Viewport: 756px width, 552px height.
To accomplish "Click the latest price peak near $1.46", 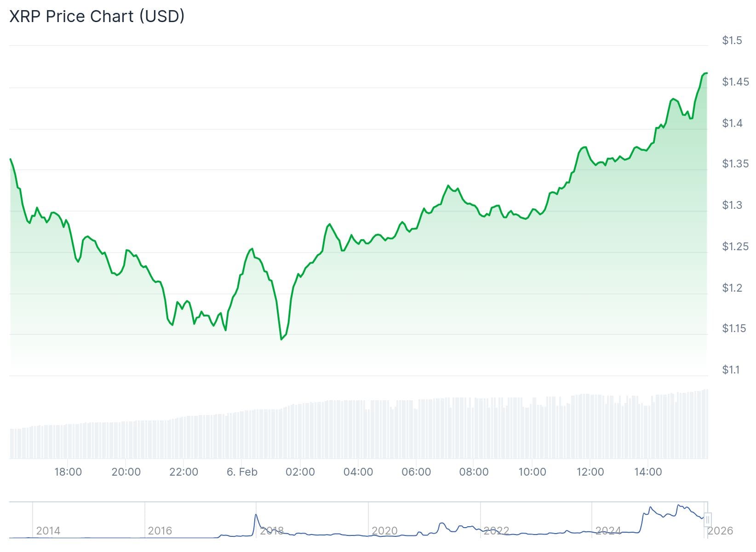I will pos(706,73).
